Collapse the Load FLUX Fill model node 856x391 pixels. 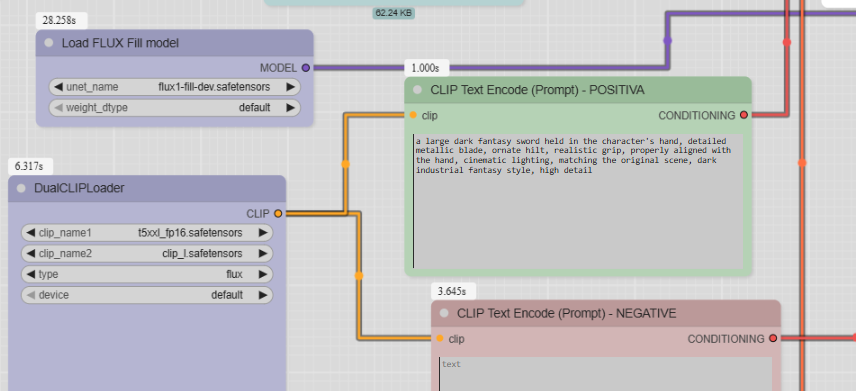click(49, 43)
